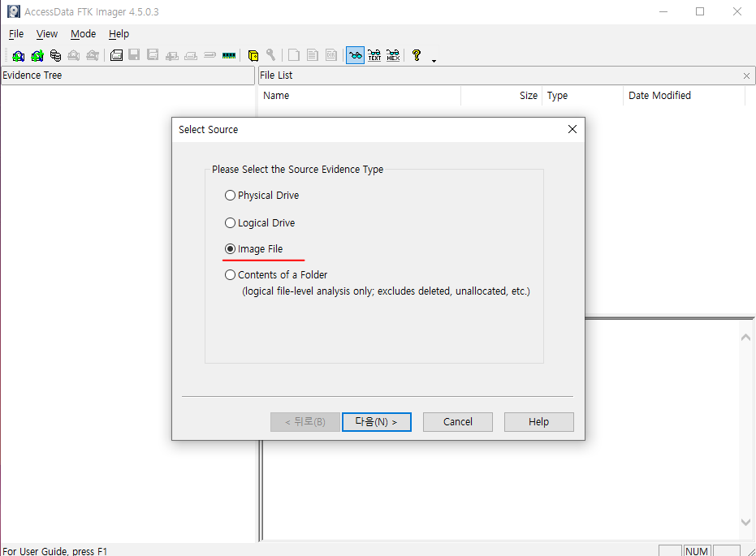Open the Mode menu
756x556 pixels.
[83, 34]
